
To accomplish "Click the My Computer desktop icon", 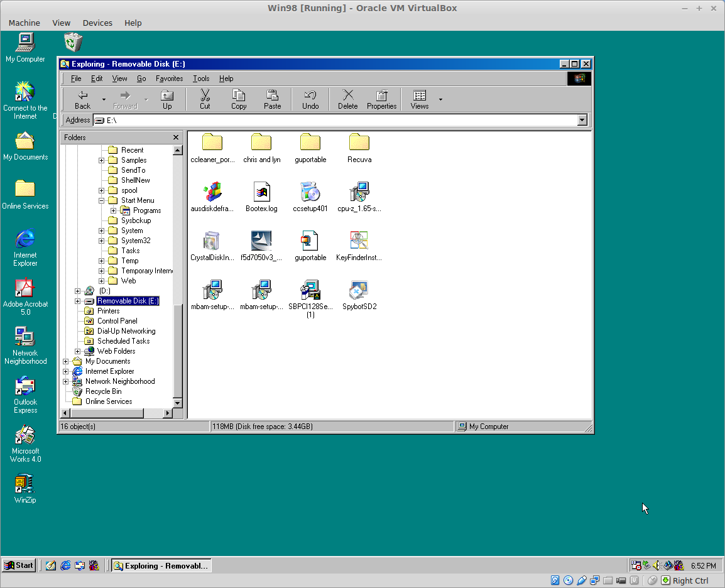I will (x=25, y=48).
